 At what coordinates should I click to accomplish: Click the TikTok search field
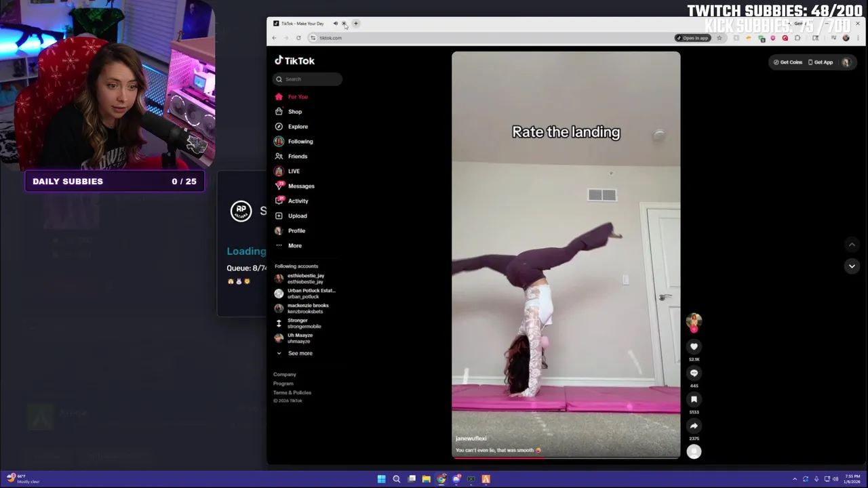[x=308, y=79]
